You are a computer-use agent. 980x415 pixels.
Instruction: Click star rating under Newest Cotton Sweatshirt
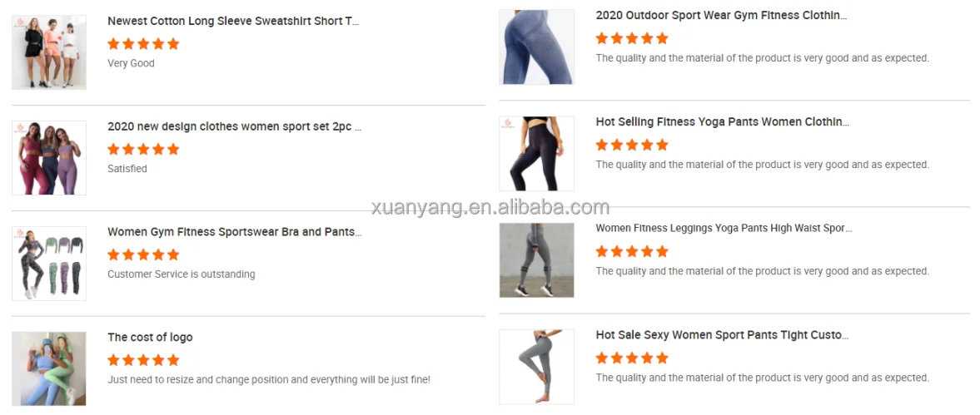pos(143,44)
